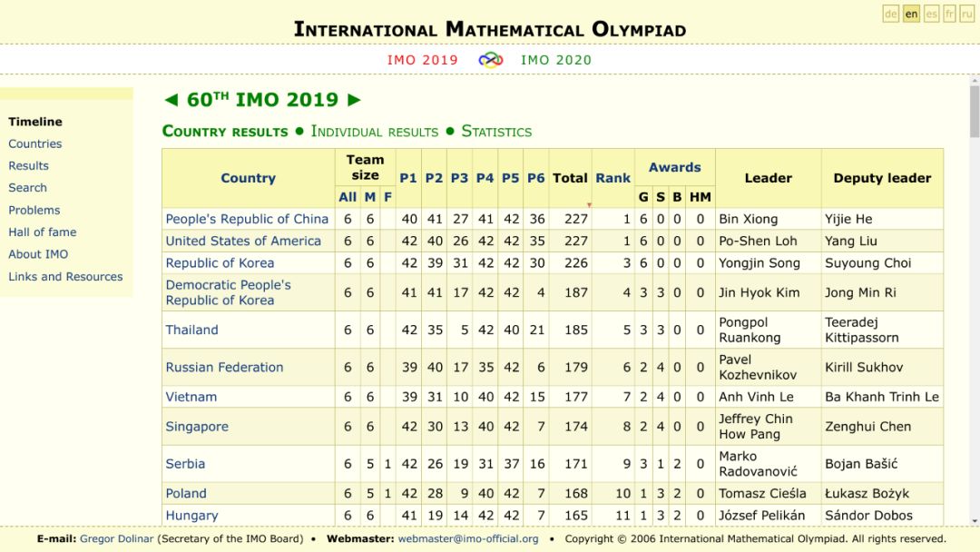Sort table by Total column
The image size is (980, 552).
570,178
